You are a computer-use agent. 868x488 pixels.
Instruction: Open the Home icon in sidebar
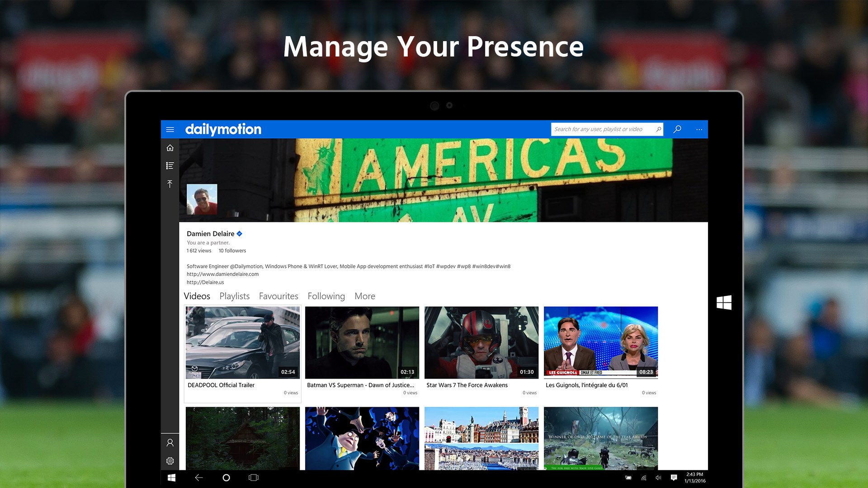[x=170, y=147]
